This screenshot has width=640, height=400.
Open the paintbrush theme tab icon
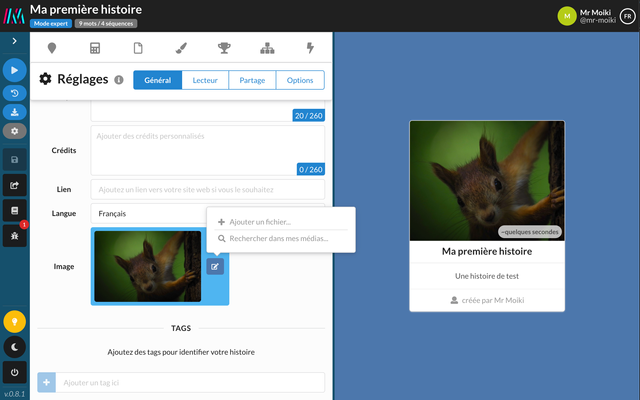click(181, 48)
